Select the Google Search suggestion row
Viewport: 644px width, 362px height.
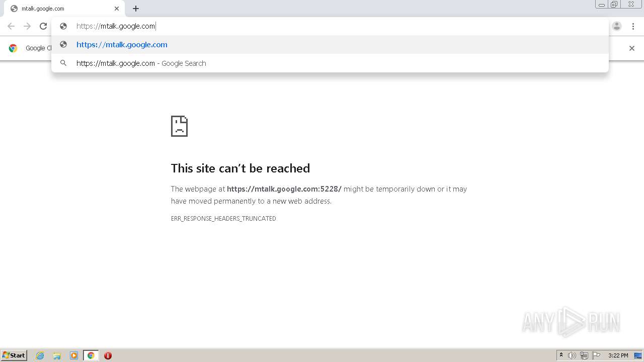(330, 63)
